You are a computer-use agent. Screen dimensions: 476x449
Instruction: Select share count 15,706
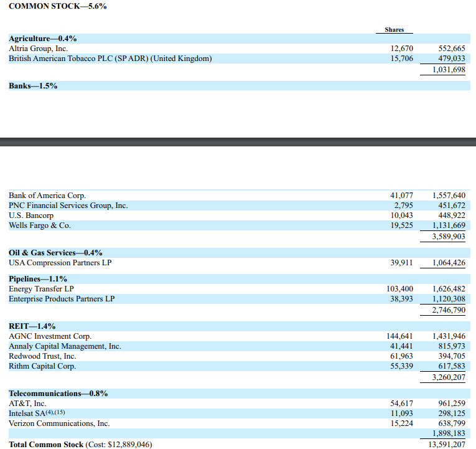pyautogui.click(x=401, y=59)
